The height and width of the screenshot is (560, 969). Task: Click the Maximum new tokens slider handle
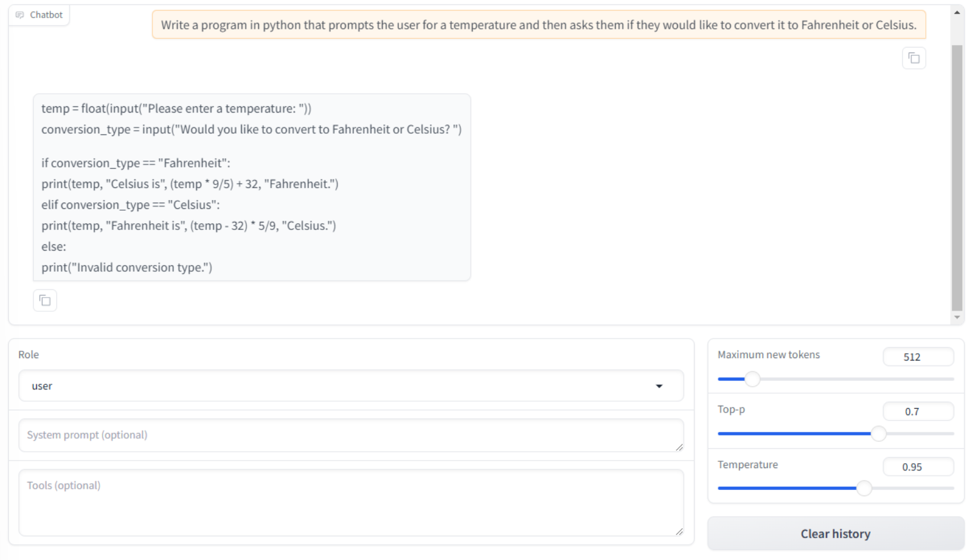pos(752,379)
